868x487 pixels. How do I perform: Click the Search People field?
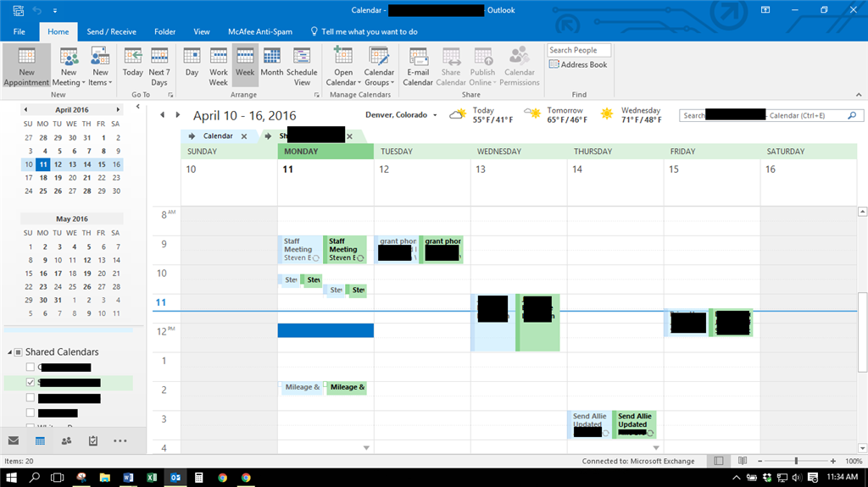579,50
